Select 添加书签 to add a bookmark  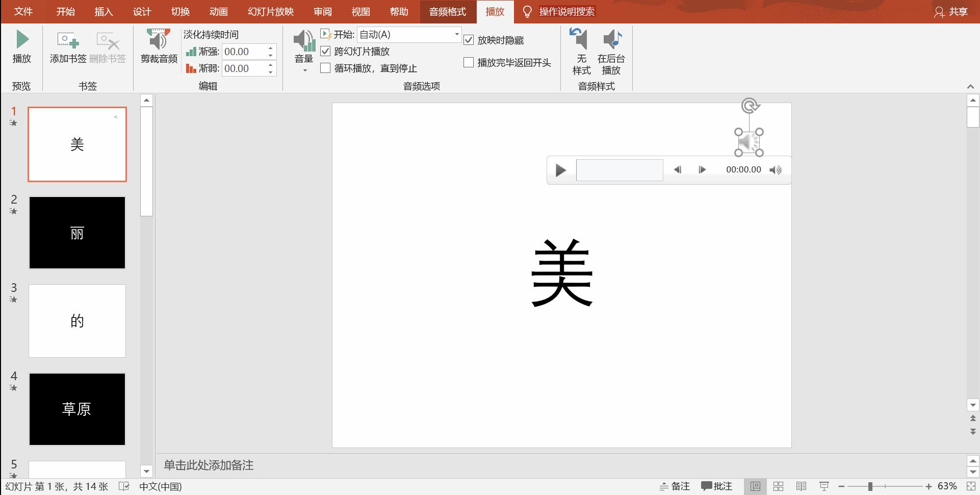[66, 48]
